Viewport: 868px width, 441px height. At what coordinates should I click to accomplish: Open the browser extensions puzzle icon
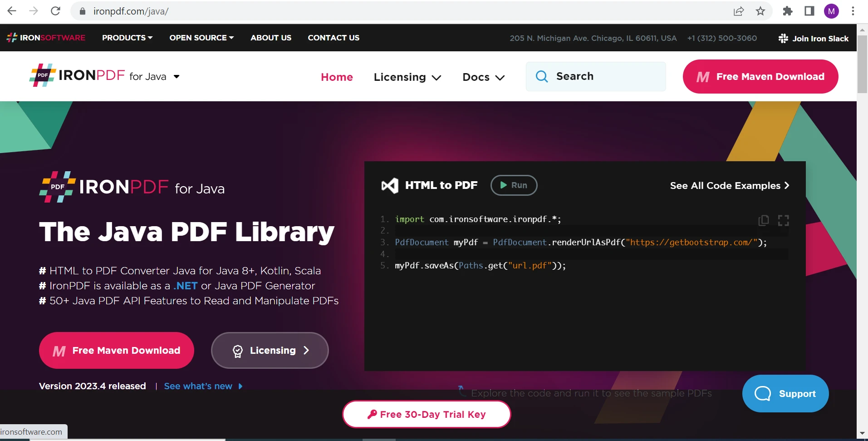[x=788, y=11]
